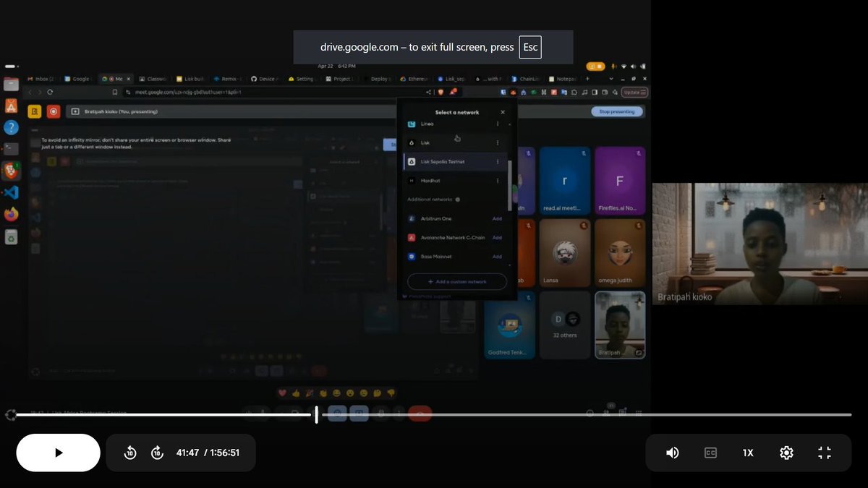Open options menu for Linea network
868x488 pixels.
click(x=498, y=124)
